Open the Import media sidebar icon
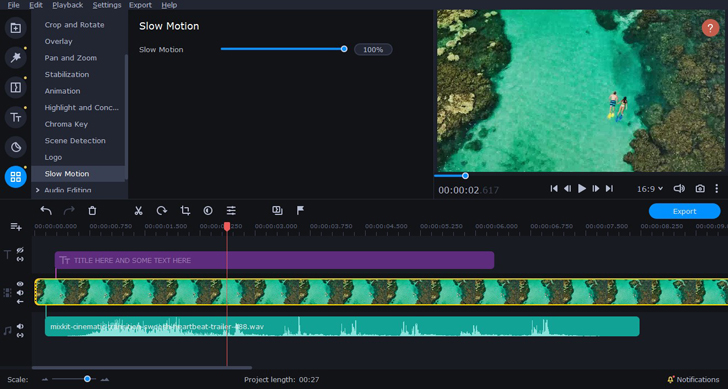 (x=15, y=28)
